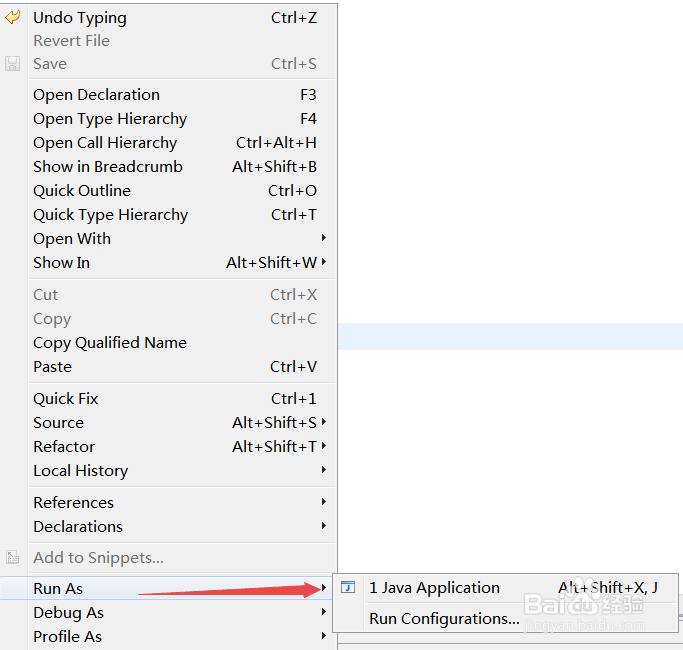683x650 pixels.
Task: Expand the Local History submenu arrow
Action: (x=323, y=471)
